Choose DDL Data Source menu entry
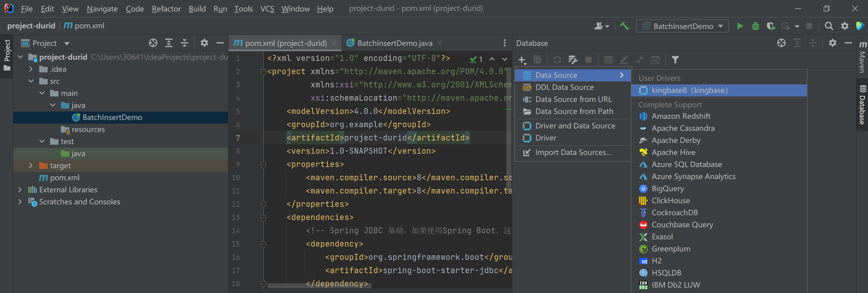This screenshot has width=868, height=293. pos(573,87)
